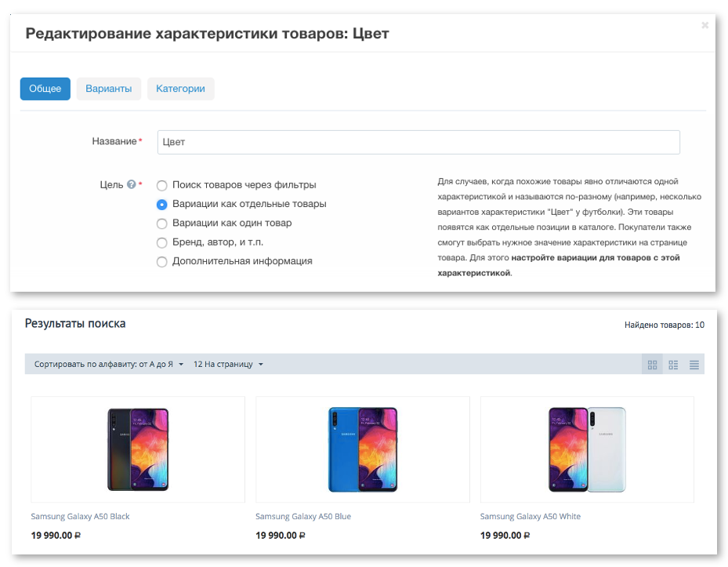Select 'Вариации как один товар' radio
728x567 pixels.
tap(161, 224)
